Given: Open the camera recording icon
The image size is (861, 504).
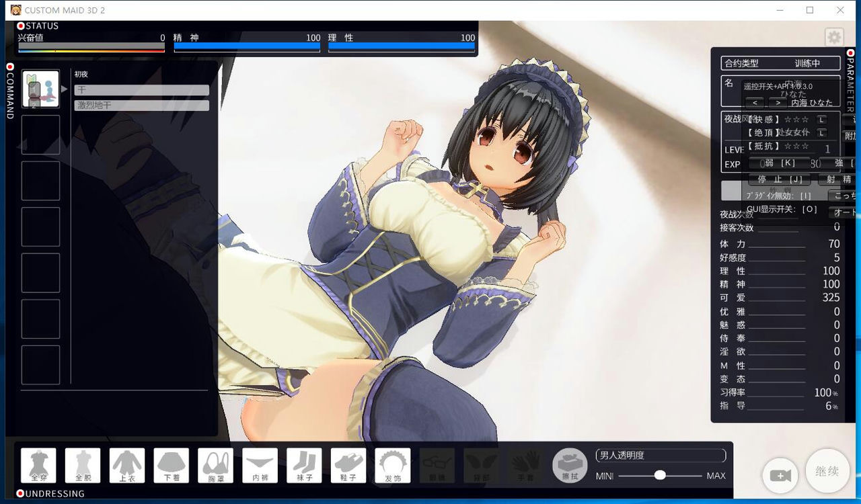Looking at the screenshot, I should point(780,476).
